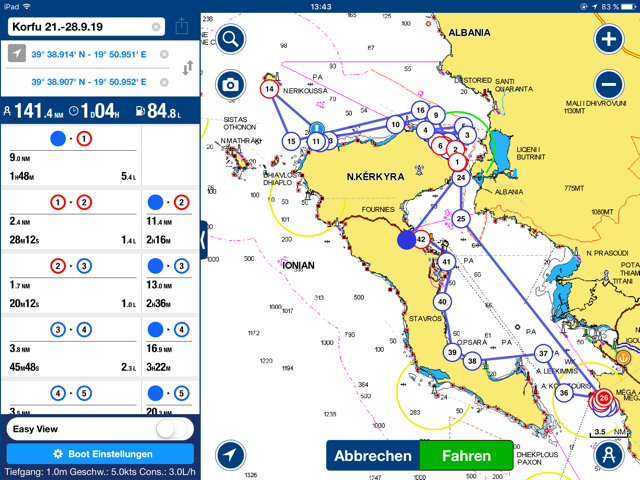Center map on current location arrow
Image resolution: width=640 pixels, height=480 pixels.
(230, 455)
